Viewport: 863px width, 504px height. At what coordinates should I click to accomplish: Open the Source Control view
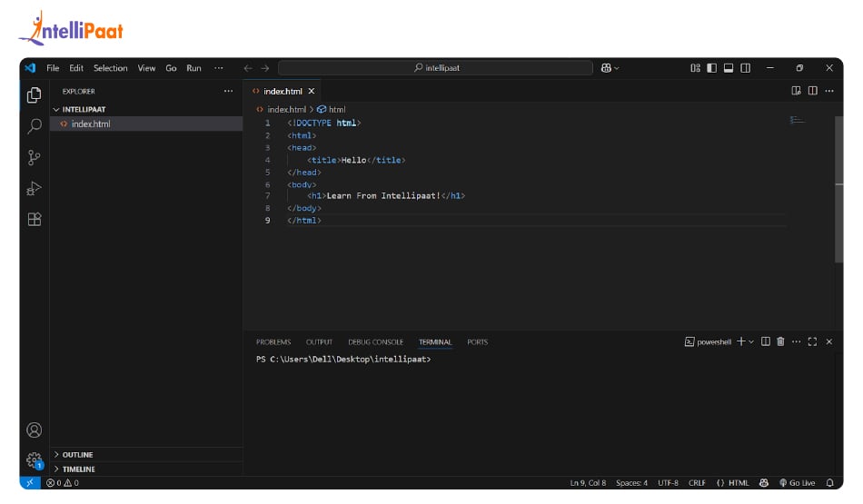(35, 158)
